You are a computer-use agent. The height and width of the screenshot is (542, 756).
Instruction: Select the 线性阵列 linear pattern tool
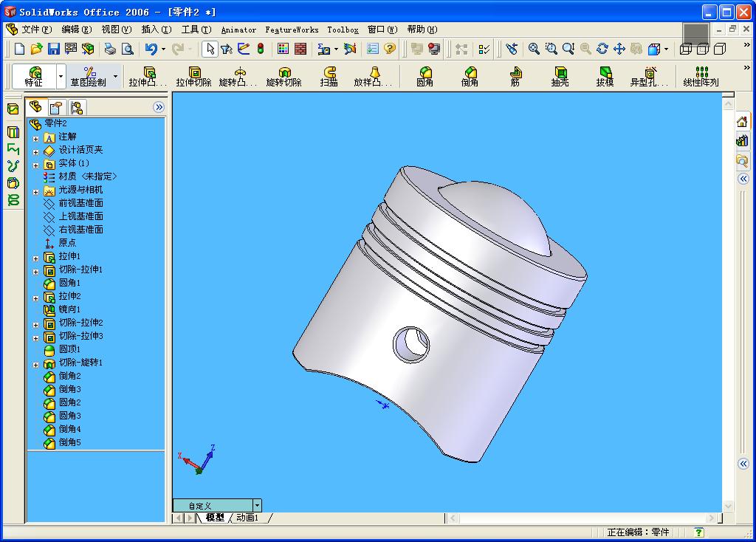coord(701,77)
